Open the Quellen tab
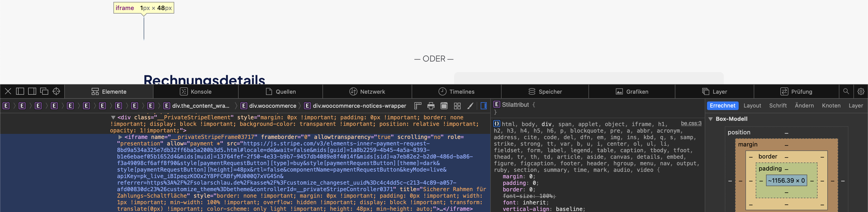The width and height of the screenshot is (868, 212). tap(281, 92)
